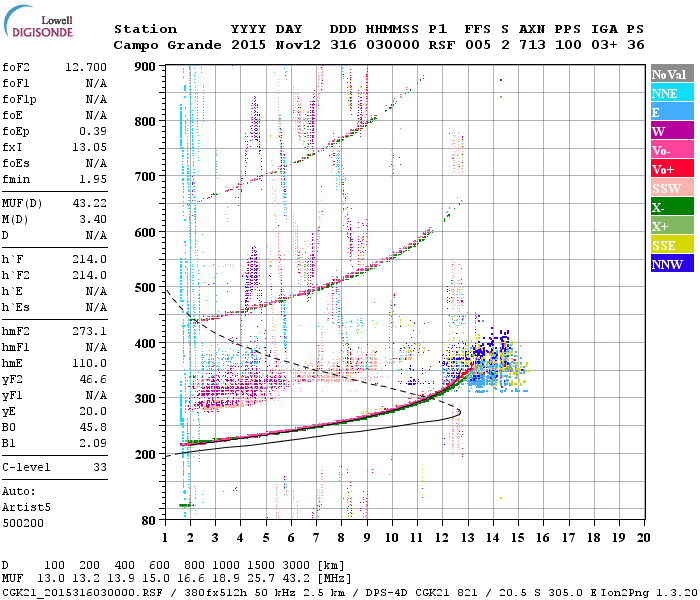Click the 20 MHz frequency axis label
The image size is (700, 600).
click(x=643, y=538)
